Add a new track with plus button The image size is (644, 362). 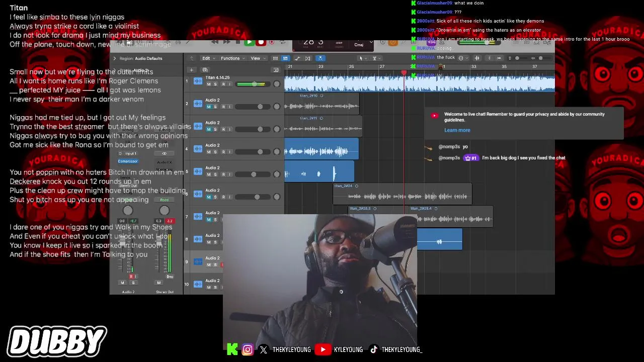(191, 70)
